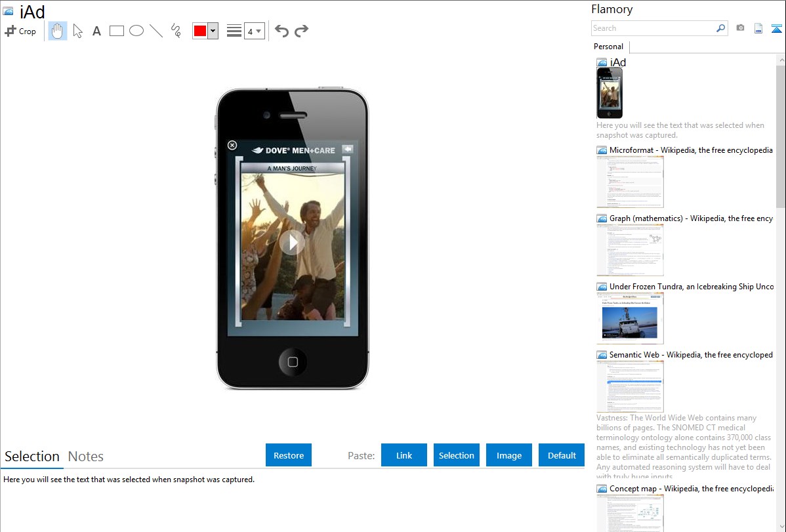Select the arrow pointer tool
Image resolution: width=786 pixels, height=532 pixels.
coord(77,31)
